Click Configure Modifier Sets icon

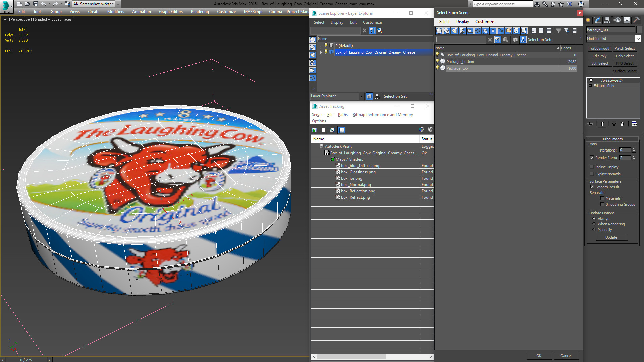634,124
